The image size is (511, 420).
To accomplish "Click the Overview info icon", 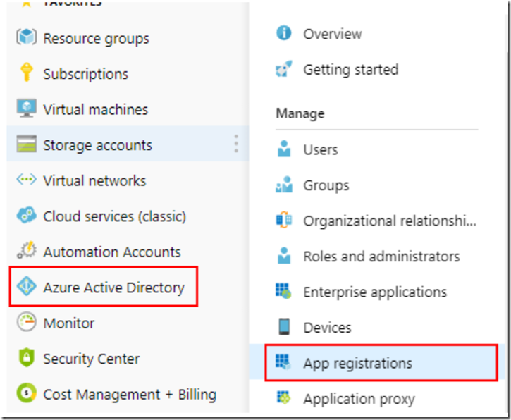I will tap(283, 33).
